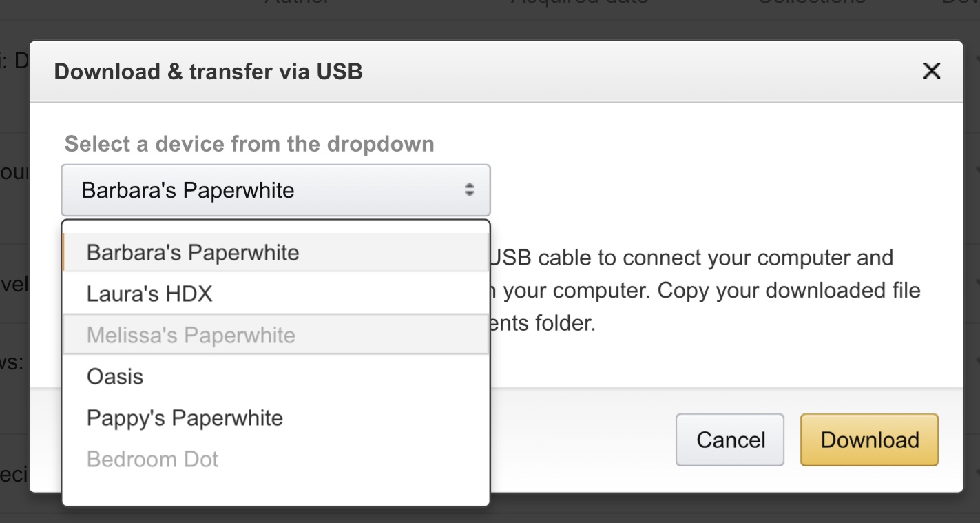Select the Oasis device option
Viewport: 980px width, 523px height.
115,377
